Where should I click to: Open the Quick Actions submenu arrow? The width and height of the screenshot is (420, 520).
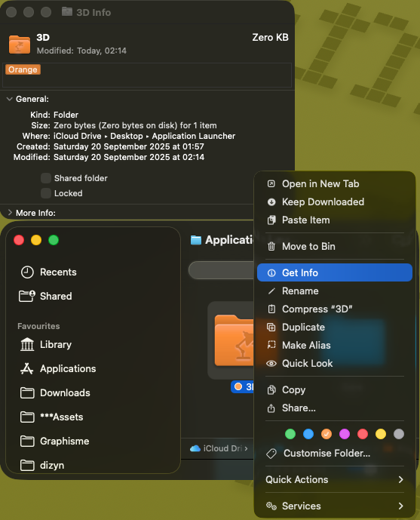point(401,479)
